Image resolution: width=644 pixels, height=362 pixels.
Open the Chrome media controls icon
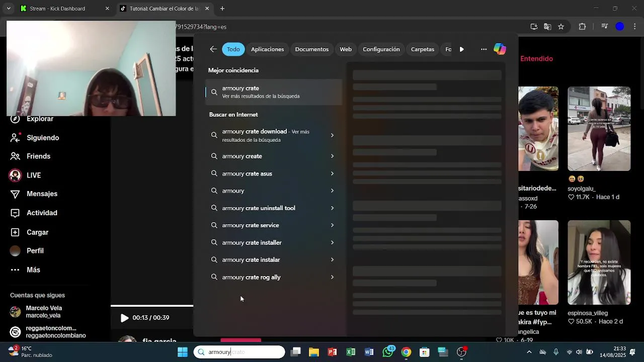[605, 27]
